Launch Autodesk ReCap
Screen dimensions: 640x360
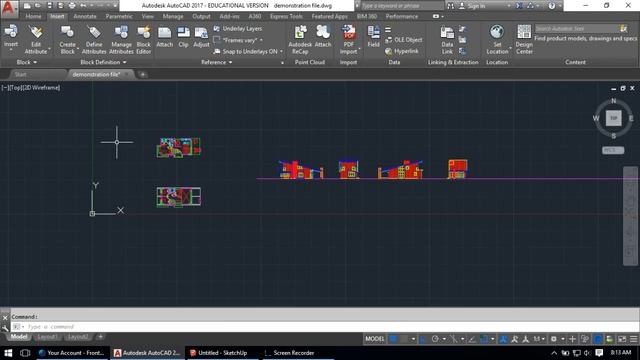pos(300,40)
